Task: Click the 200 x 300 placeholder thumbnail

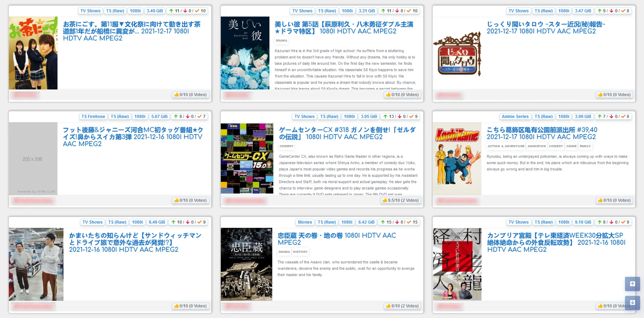Action: tap(33, 158)
